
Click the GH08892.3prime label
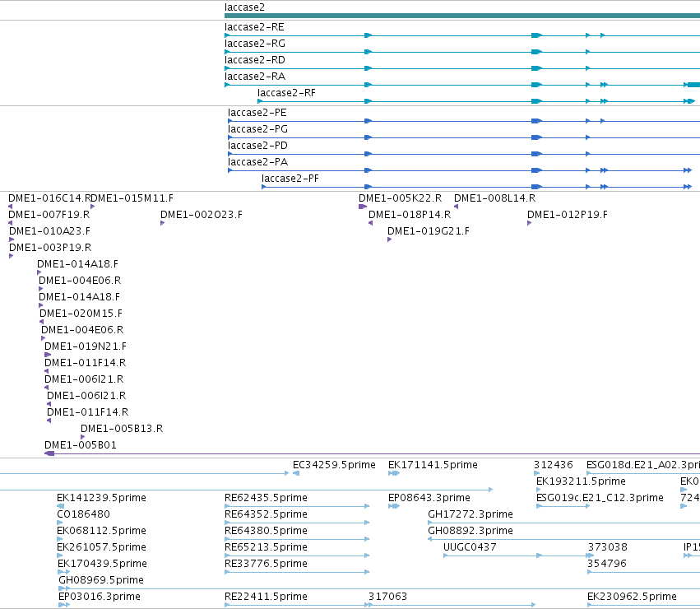click(x=471, y=532)
